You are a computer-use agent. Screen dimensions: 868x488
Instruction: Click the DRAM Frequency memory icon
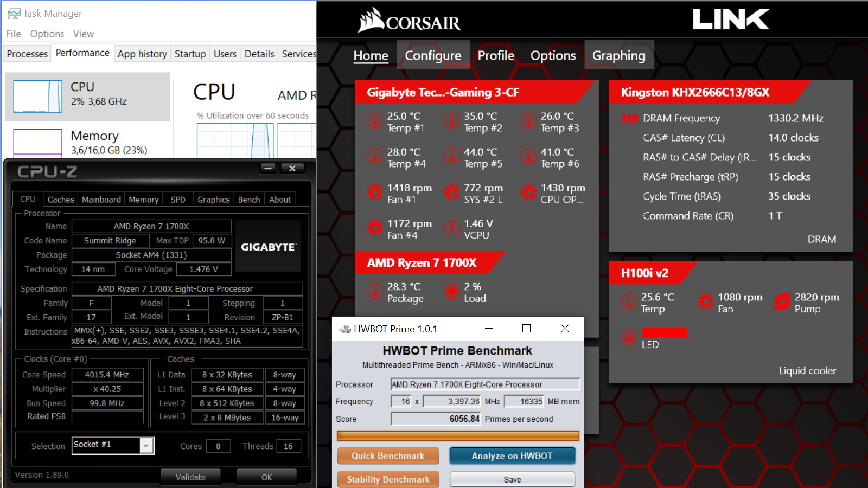pyautogui.click(x=630, y=118)
